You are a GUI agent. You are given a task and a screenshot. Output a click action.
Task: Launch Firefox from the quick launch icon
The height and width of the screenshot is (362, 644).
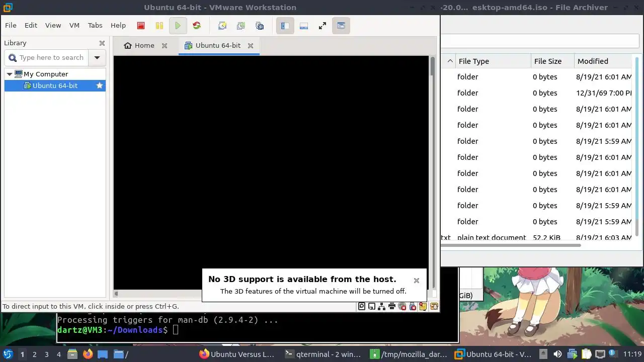coord(88,354)
